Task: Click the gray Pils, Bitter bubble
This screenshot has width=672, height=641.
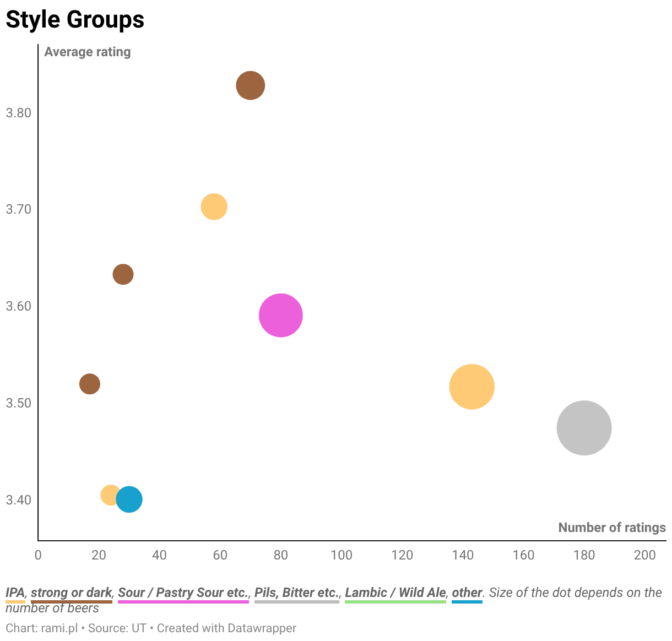Action: (x=584, y=428)
